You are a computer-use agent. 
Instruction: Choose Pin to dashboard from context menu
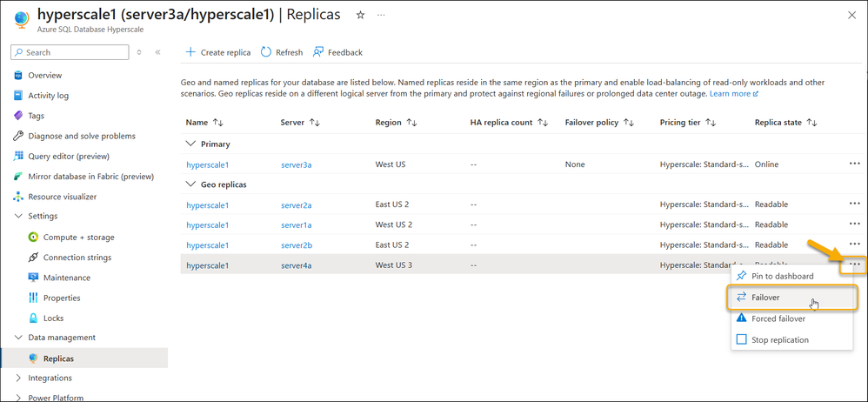pyautogui.click(x=791, y=276)
